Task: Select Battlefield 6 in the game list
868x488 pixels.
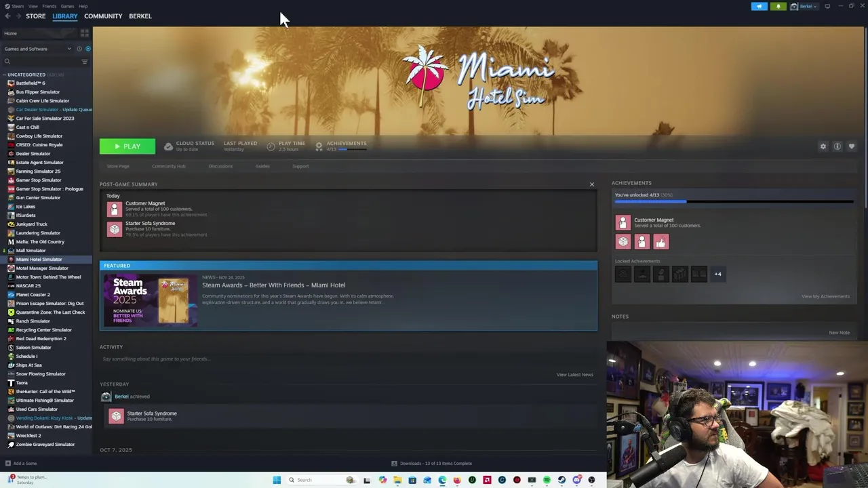Action: (31, 83)
